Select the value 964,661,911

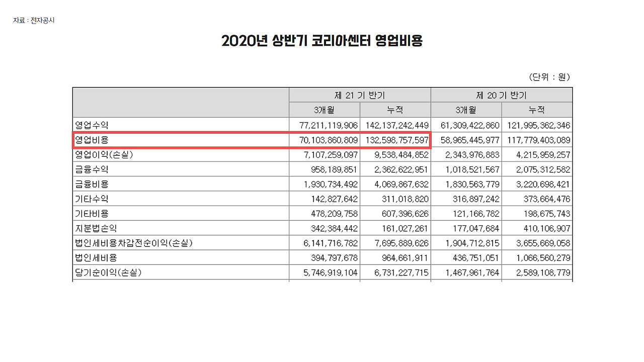pos(405,258)
